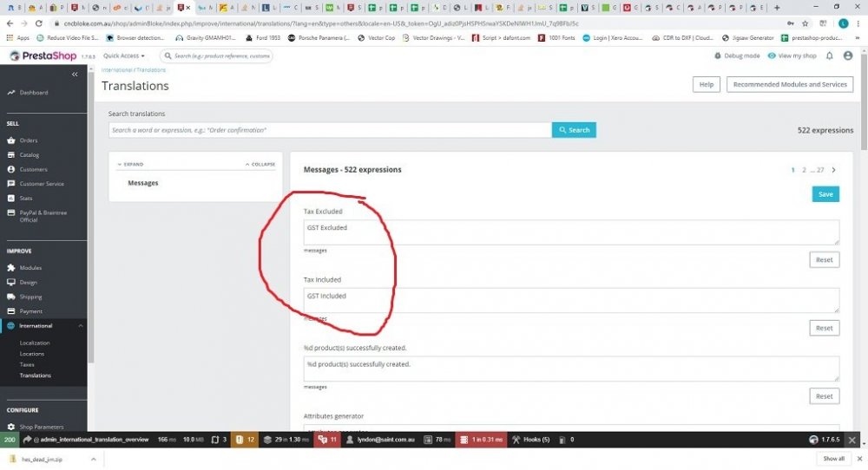Image resolution: width=868 pixels, height=470 pixels.
Task: Collapse all translation domains
Action: [x=260, y=164]
